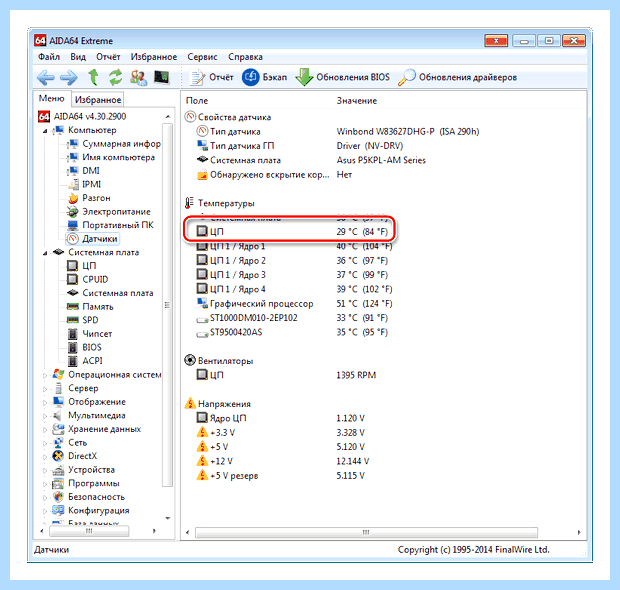
Task: Open Обновления драйверов toolbar button
Action: [x=457, y=78]
